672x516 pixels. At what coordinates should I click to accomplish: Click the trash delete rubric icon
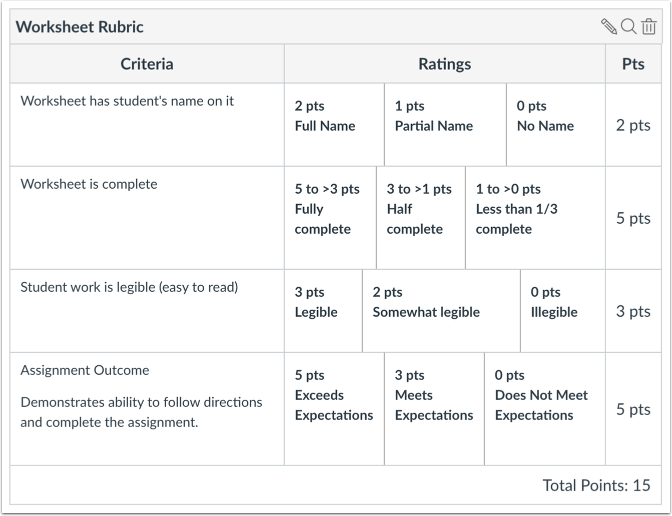pyautogui.click(x=649, y=27)
